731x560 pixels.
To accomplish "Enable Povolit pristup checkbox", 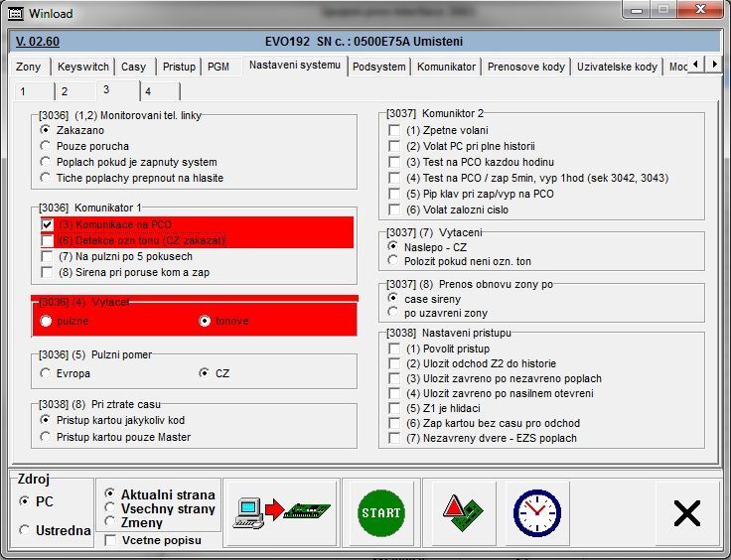I will [x=395, y=349].
